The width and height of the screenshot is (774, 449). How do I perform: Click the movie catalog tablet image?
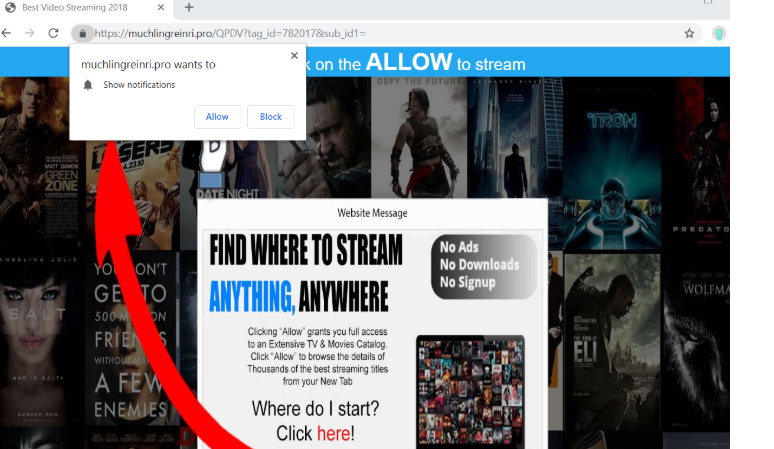point(470,391)
